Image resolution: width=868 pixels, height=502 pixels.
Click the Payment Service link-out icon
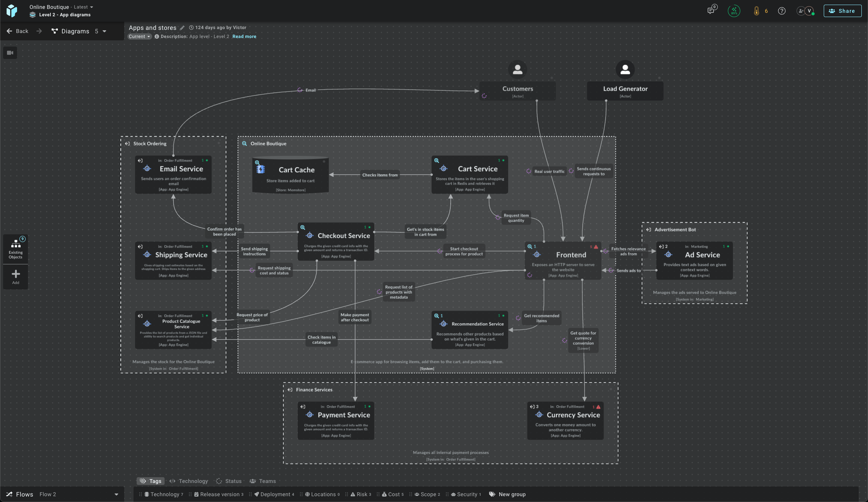click(303, 407)
